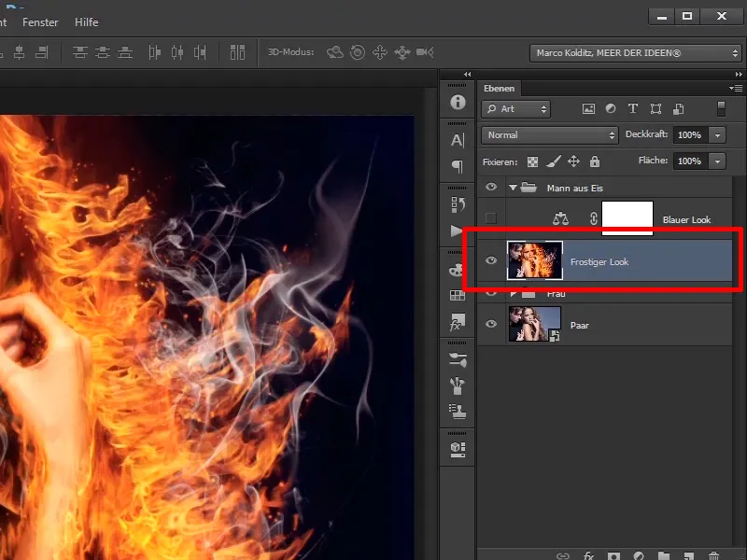Collapse the layers panel to icons double-arrow
The width and height of the screenshot is (747, 560).
[739, 75]
